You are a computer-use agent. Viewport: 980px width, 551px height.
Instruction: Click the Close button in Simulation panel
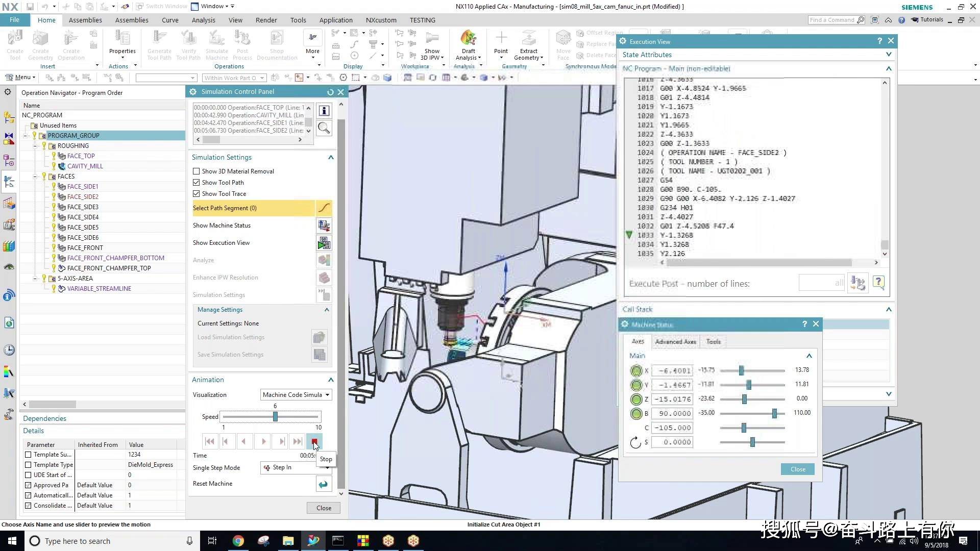click(323, 508)
